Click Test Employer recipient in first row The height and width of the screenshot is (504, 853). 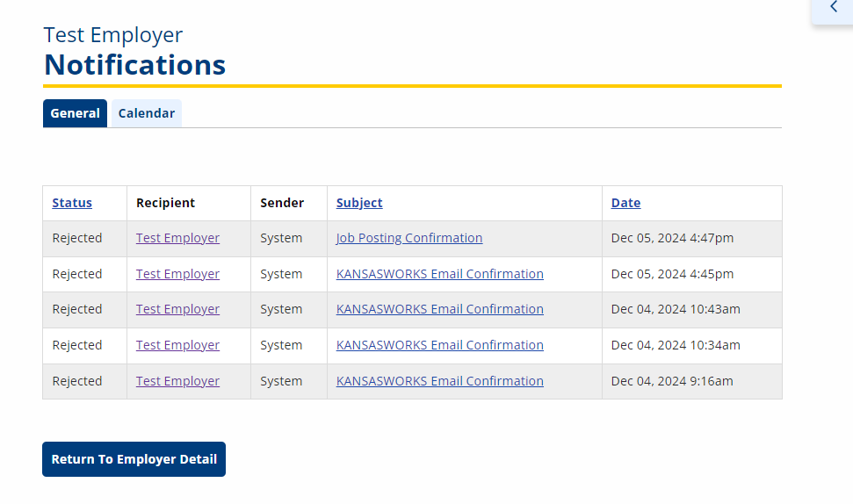pos(177,238)
